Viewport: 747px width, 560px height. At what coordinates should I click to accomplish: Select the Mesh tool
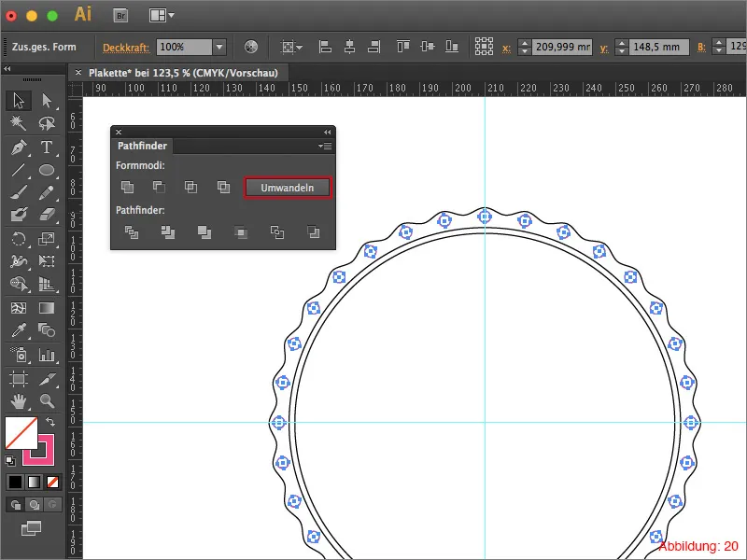[19, 308]
